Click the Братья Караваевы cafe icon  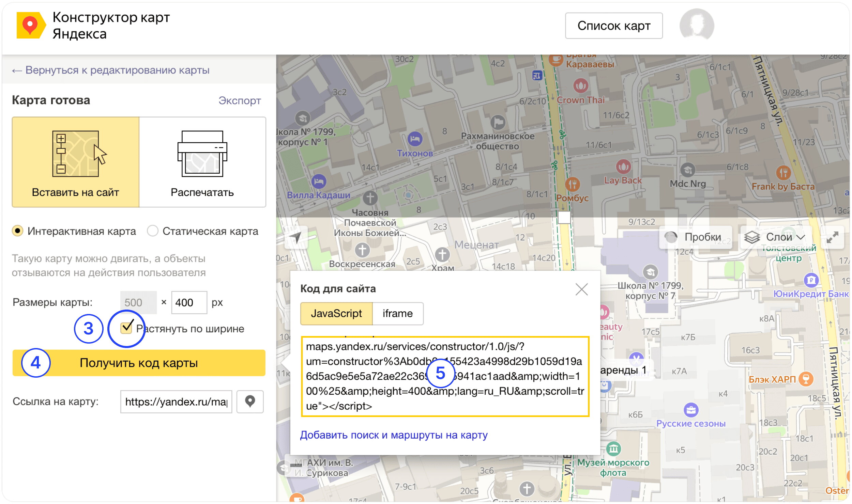(x=556, y=60)
